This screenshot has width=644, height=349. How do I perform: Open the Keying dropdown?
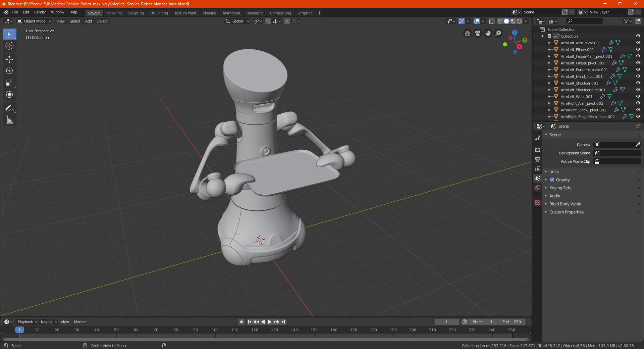point(49,322)
